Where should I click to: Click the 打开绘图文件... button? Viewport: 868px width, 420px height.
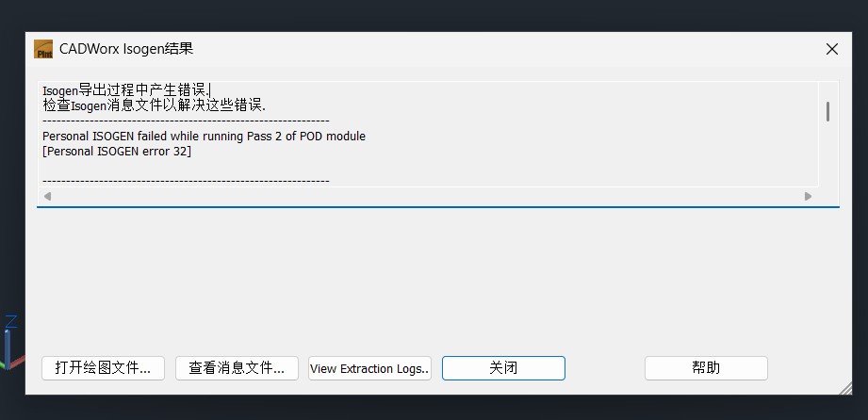tap(103, 368)
